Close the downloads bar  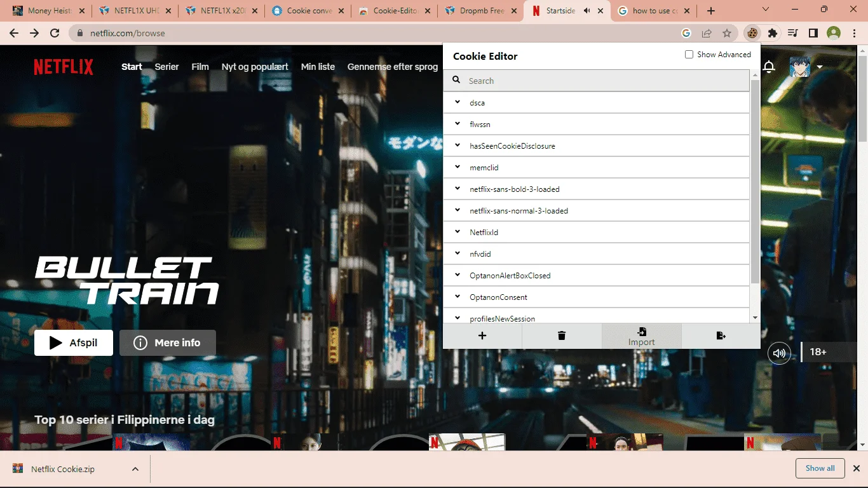[x=856, y=468]
